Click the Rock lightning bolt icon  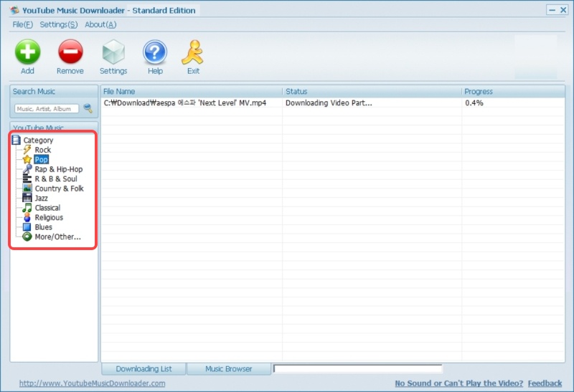click(27, 150)
